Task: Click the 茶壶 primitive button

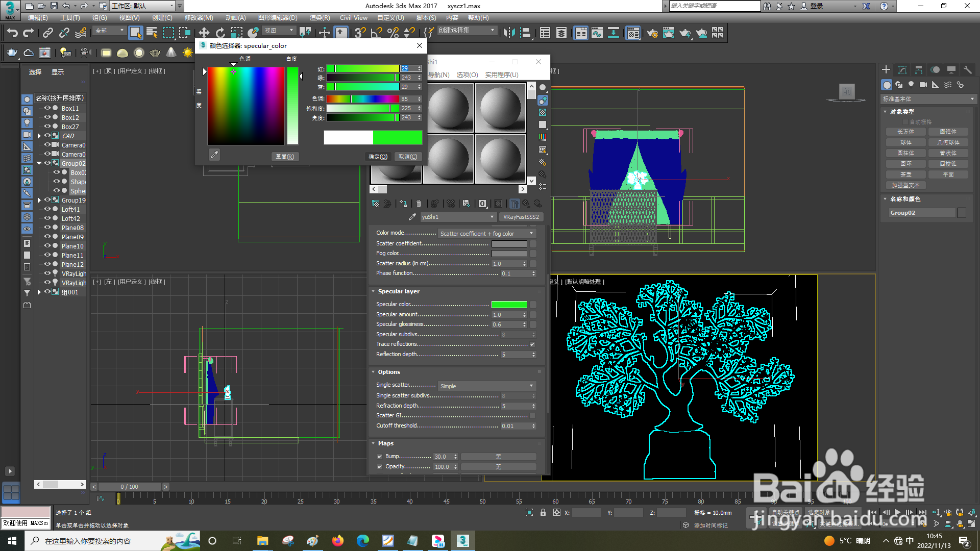Action: [x=906, y=174]
